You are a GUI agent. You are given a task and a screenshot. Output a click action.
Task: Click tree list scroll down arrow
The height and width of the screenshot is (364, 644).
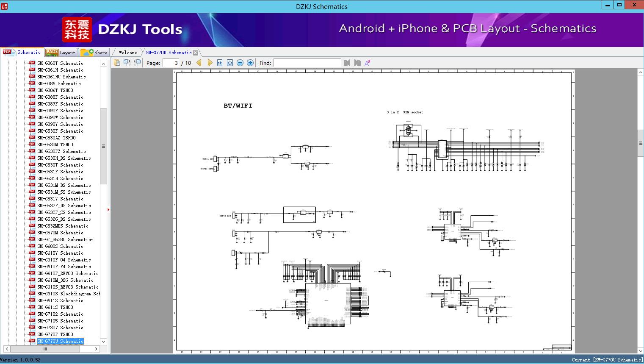coord(103,342)
